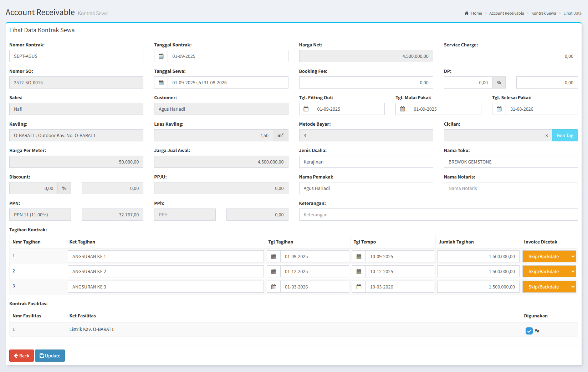Viewport: 588px width, 372px height.
Task: Click the Nama Notaris text field
Action: pos(511,188)
